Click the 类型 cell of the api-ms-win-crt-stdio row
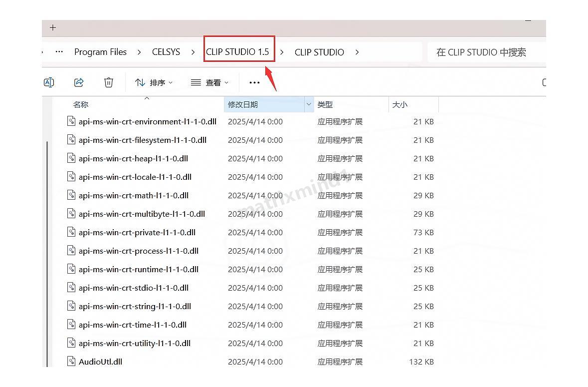Screen dimensions: 588x387 coord(340,288)
